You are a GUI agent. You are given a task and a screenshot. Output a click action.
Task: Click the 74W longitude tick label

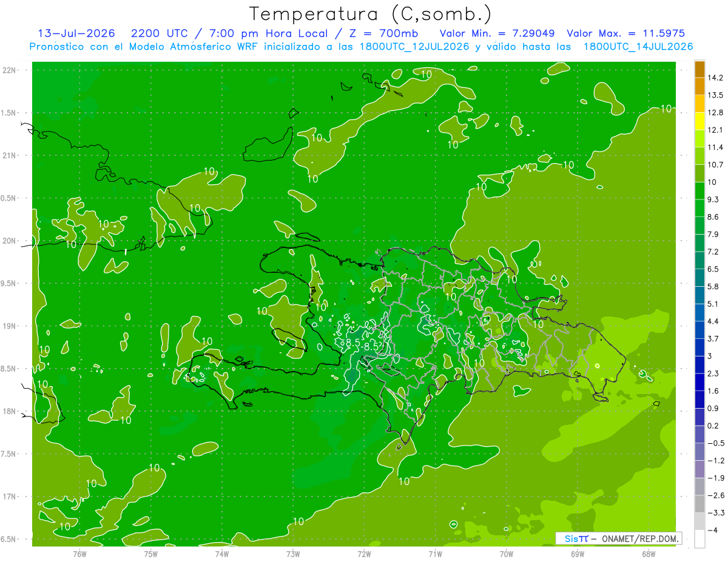[221, 554]
